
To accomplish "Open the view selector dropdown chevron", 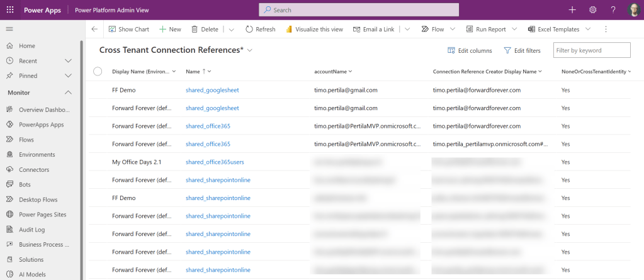I will pyautogui.click(x=250, y=50).
